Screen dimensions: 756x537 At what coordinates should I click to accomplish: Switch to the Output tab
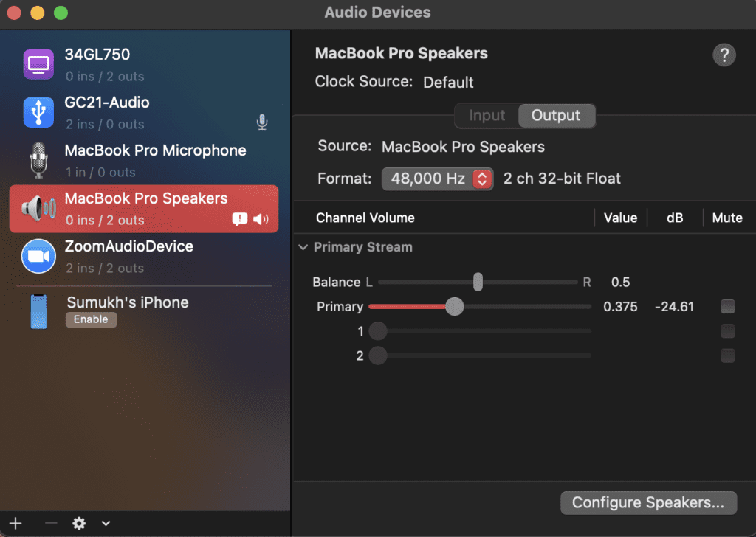tap(556, 116)
